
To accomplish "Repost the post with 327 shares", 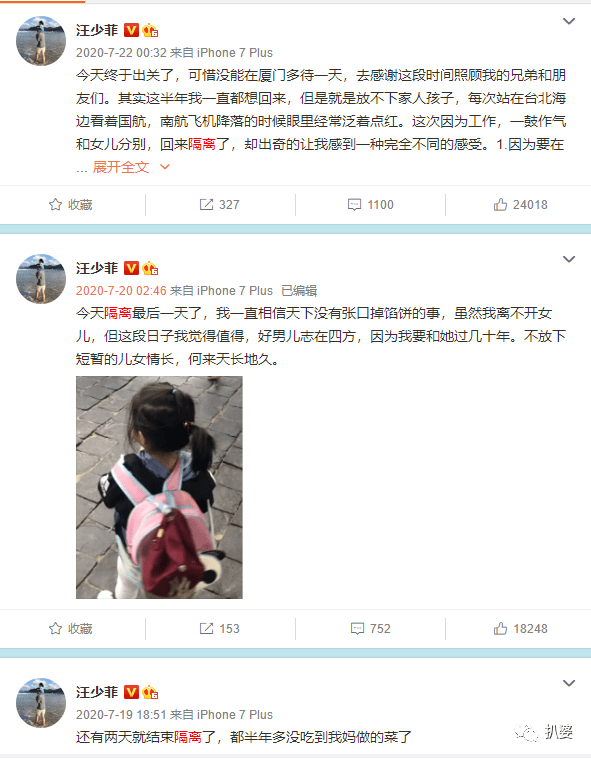I will [x=219, y=204].
